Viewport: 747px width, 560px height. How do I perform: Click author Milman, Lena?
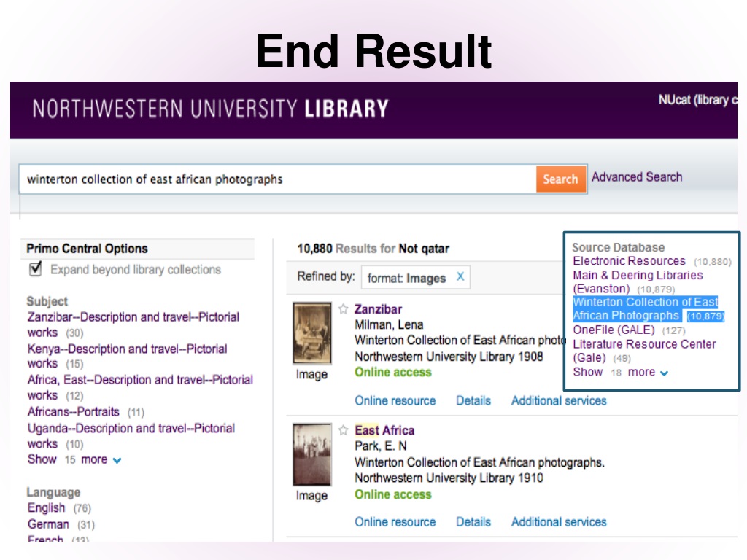pyautogui.click(x=389, y=324)
